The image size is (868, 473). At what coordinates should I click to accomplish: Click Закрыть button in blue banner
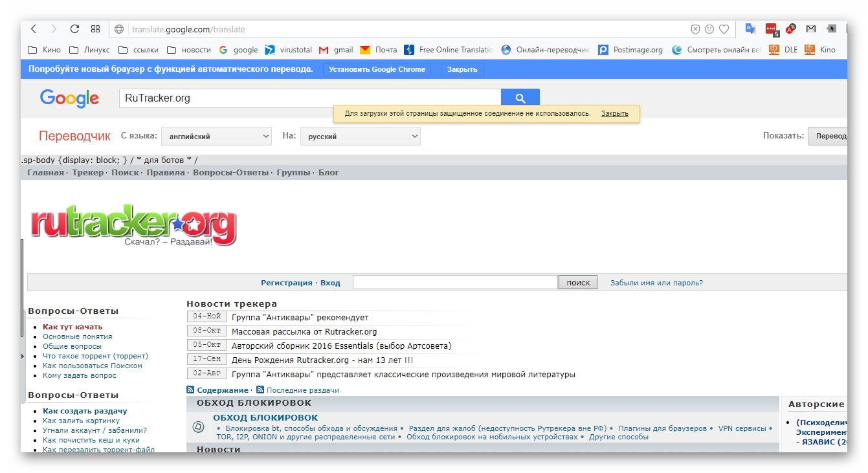462,69
